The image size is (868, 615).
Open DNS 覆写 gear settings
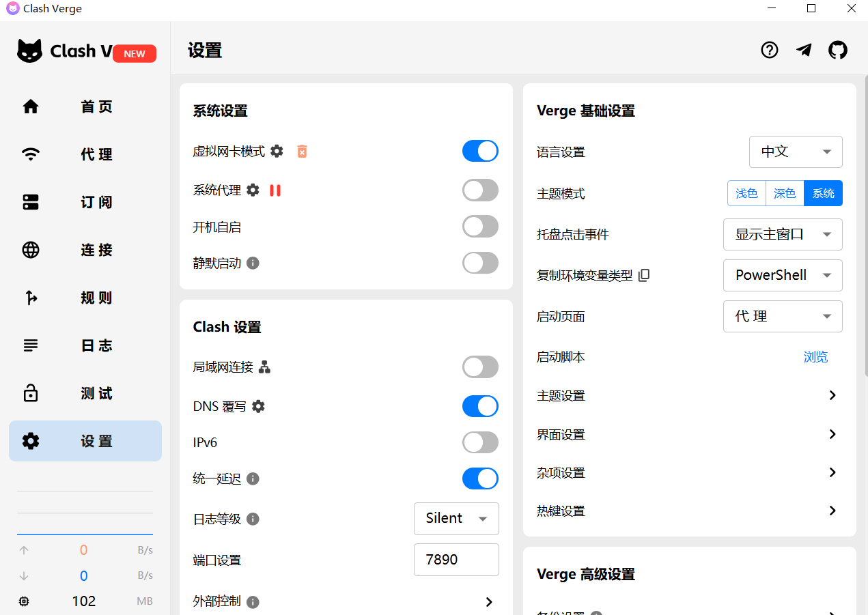[x=258, y=406]
